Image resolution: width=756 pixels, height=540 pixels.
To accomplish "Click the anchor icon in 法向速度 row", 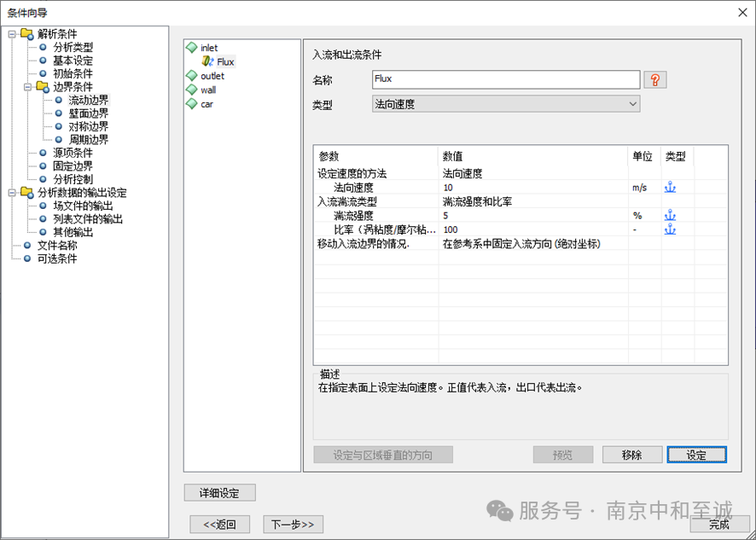I will (x=670, y=188).
